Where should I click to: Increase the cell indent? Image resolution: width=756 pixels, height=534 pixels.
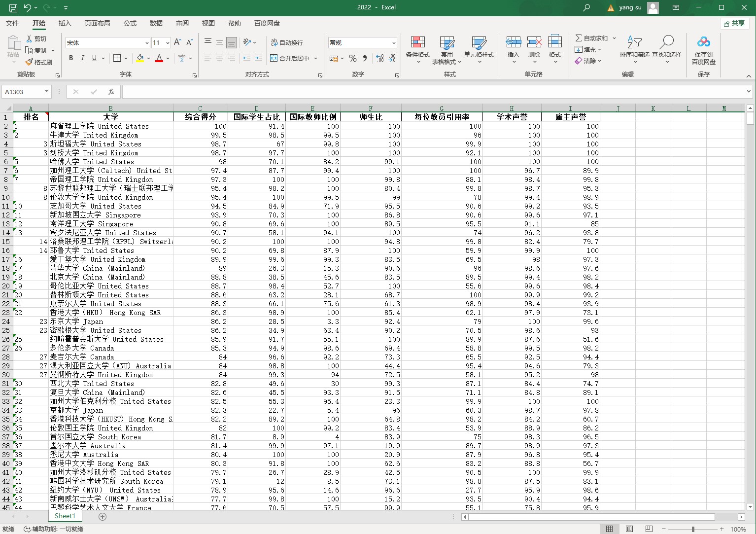(259, 58)
